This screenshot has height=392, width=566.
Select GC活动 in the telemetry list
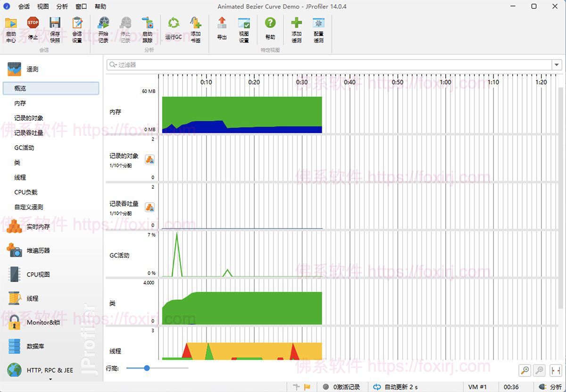tap(24, 148)
